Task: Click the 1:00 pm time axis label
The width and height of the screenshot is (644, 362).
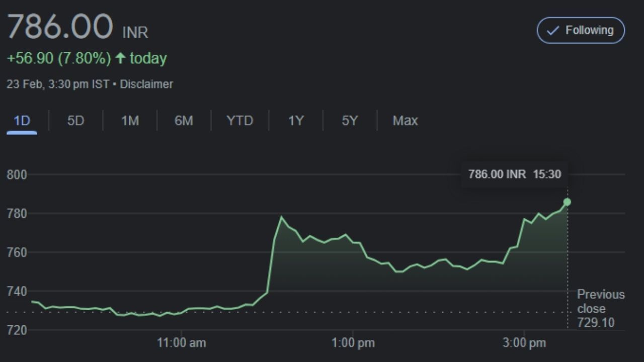Action: [353, 343]
